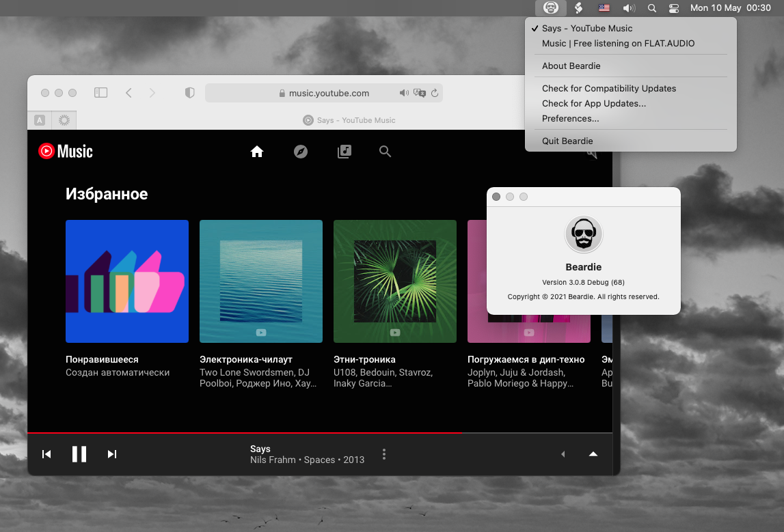Click the YouTube Music logo
The width and height of the screenshot is (784, 532).
point(66,152)
